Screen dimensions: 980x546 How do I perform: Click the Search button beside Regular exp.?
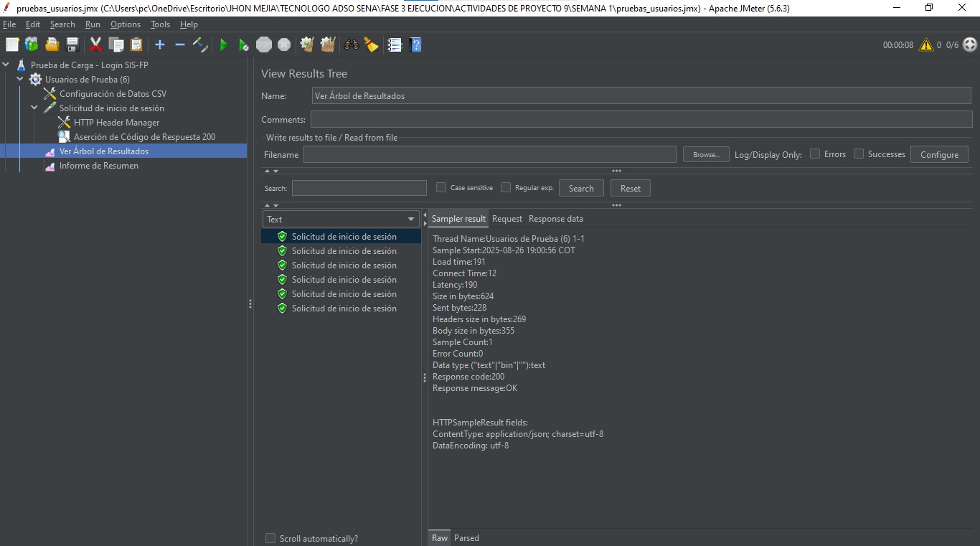[x=581, y=188]
